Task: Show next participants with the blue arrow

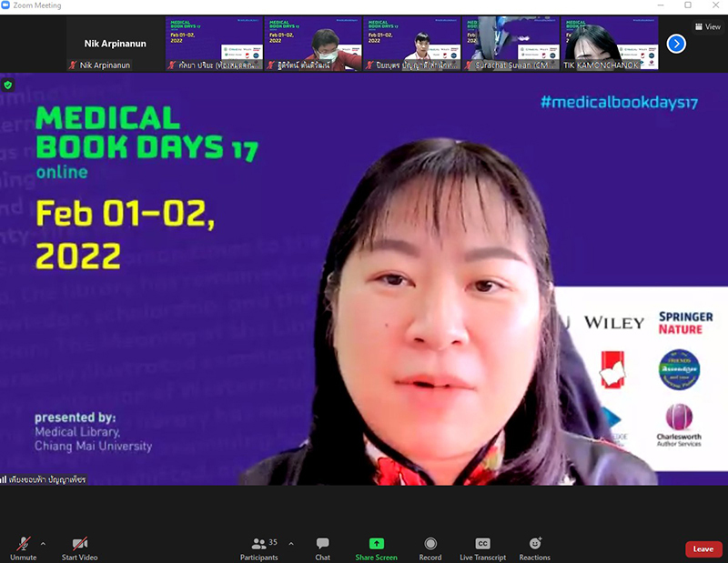Action: (x=676, y=43)
